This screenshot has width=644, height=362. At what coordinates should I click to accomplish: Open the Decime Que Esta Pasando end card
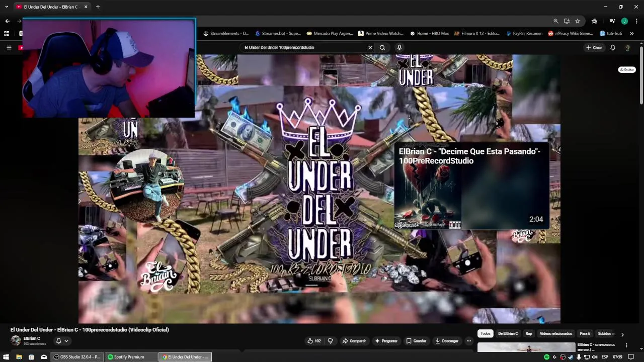click(472, 187)
